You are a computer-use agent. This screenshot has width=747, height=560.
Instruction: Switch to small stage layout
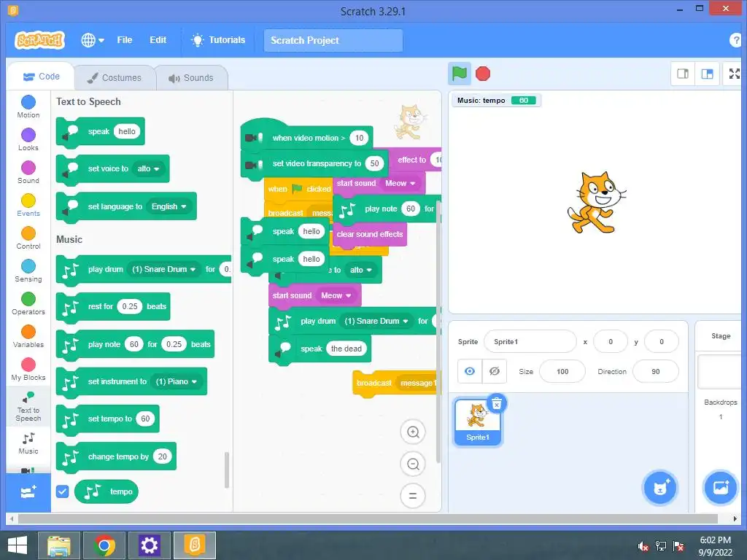click(x=683, y=74)
